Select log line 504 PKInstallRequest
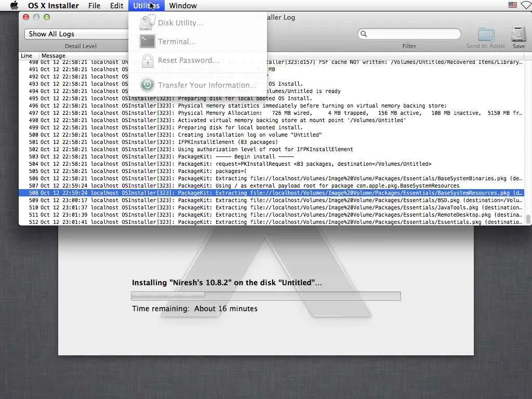This screenshot has height=399, width=532. click(271, 164)
